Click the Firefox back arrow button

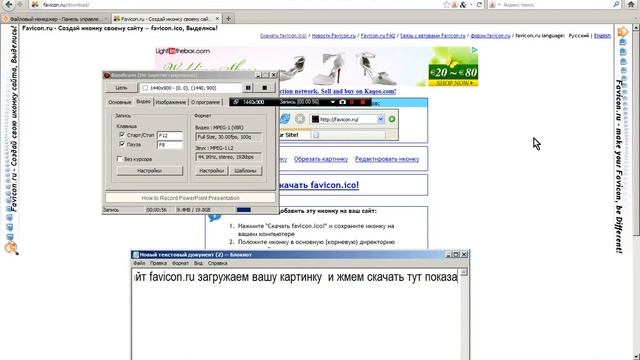coord(9,4)
